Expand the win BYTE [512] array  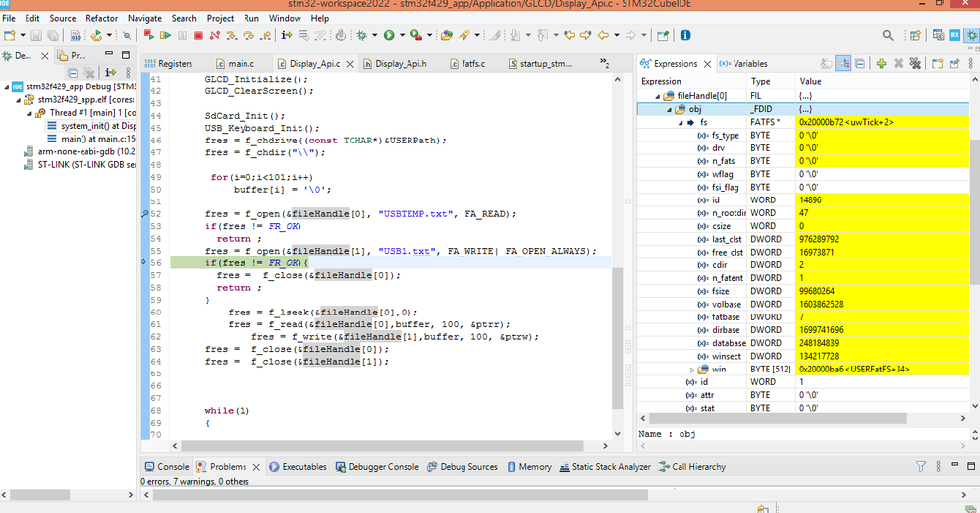[x=692, y=370]
